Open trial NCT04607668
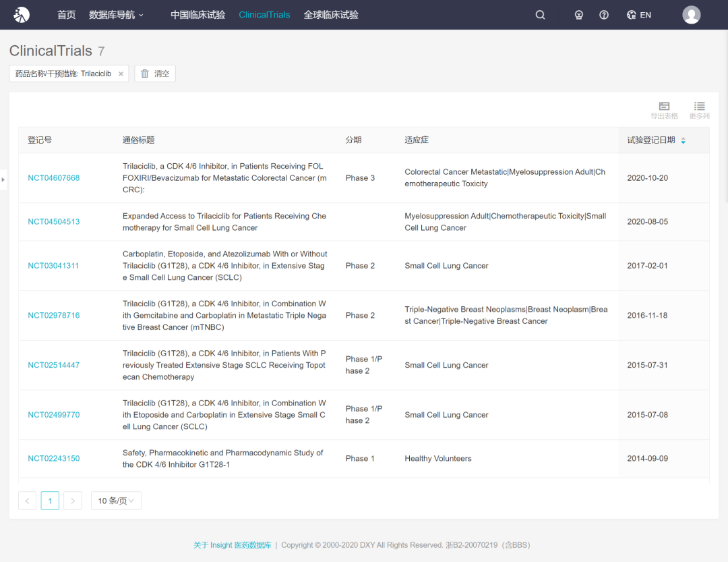 click(54, 178)
